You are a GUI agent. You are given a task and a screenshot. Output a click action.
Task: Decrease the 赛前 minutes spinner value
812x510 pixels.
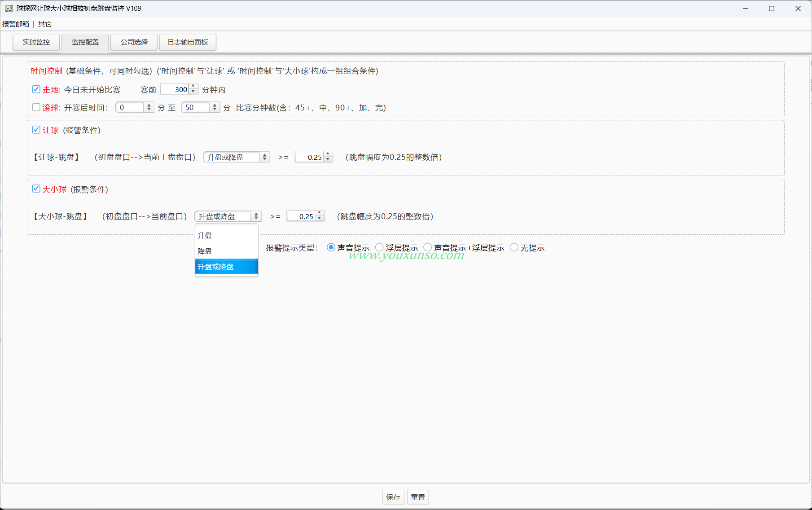point(193,92)
